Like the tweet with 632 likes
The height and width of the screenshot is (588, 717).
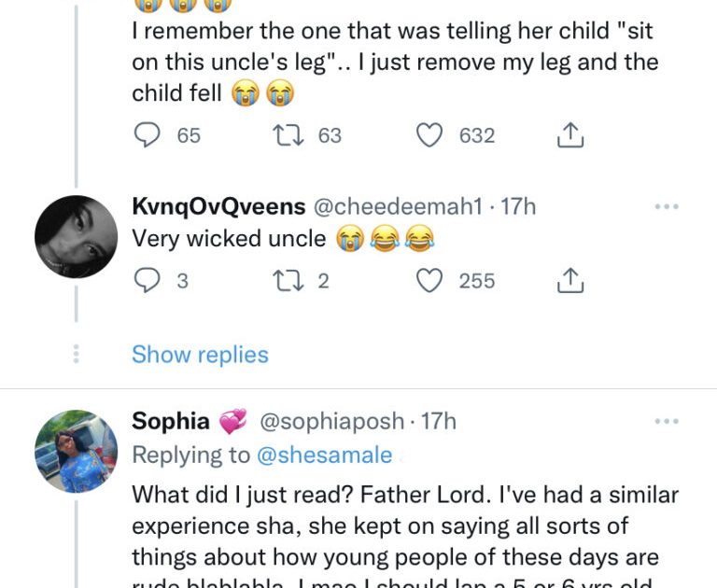click(x=429, y=135)
